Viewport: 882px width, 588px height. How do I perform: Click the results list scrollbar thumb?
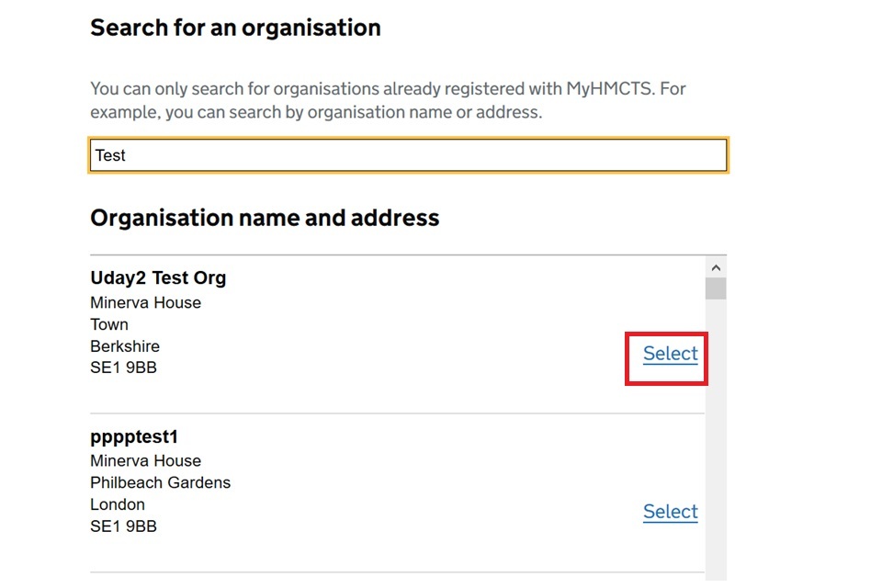pos(716,288)
